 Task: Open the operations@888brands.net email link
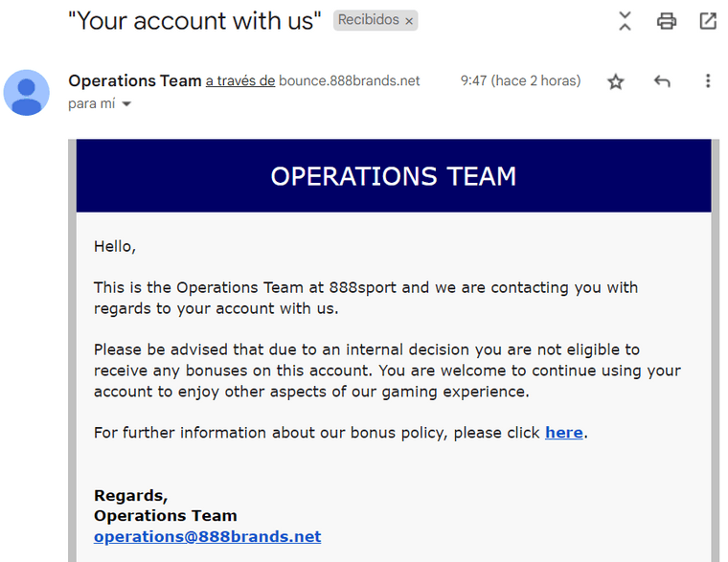[207, 536]
